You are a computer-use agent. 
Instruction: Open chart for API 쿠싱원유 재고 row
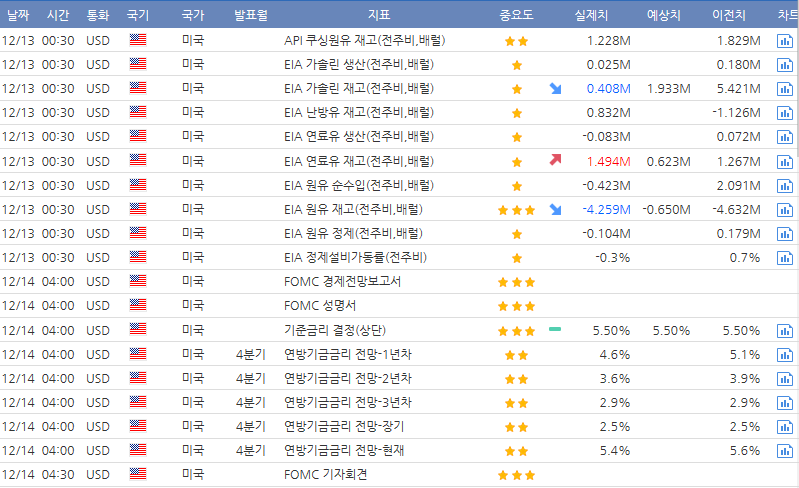785,41
